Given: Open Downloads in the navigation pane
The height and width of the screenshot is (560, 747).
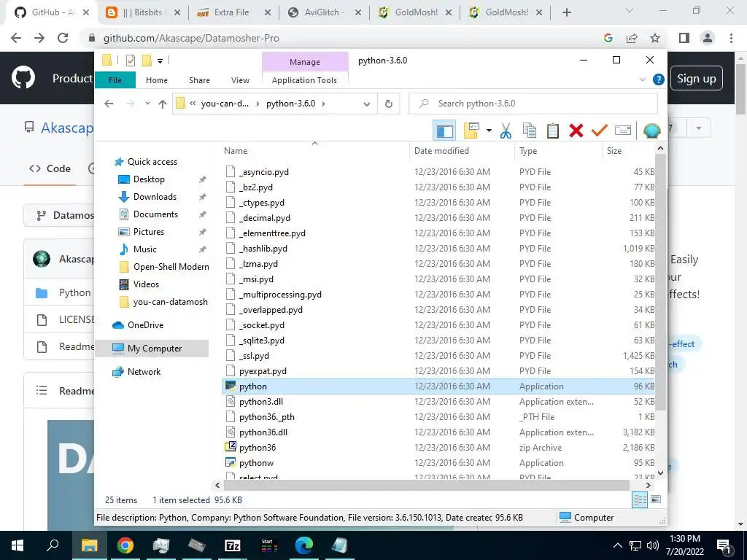Looking at the screenshot, I should (x=155, y=197).
